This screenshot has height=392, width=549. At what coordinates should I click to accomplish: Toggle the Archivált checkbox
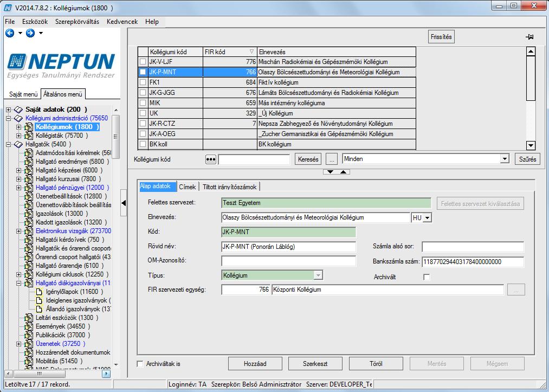point(427,277)
